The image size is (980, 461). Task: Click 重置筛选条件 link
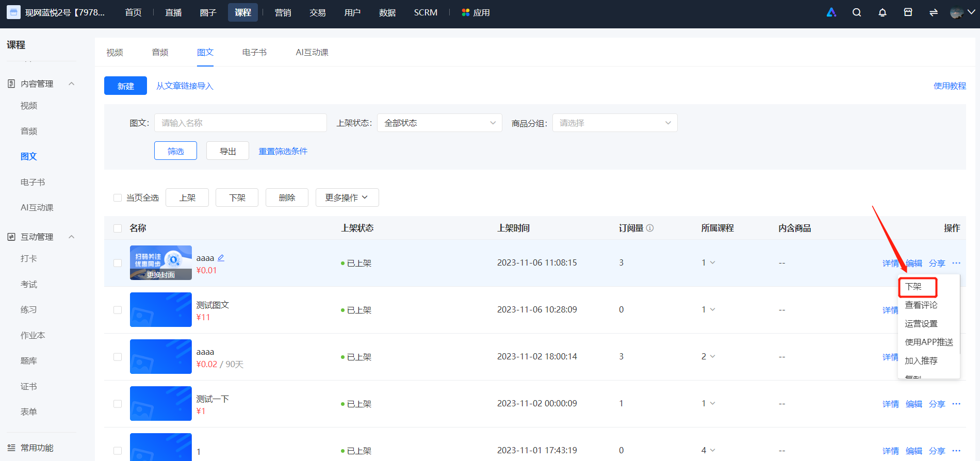283,151
